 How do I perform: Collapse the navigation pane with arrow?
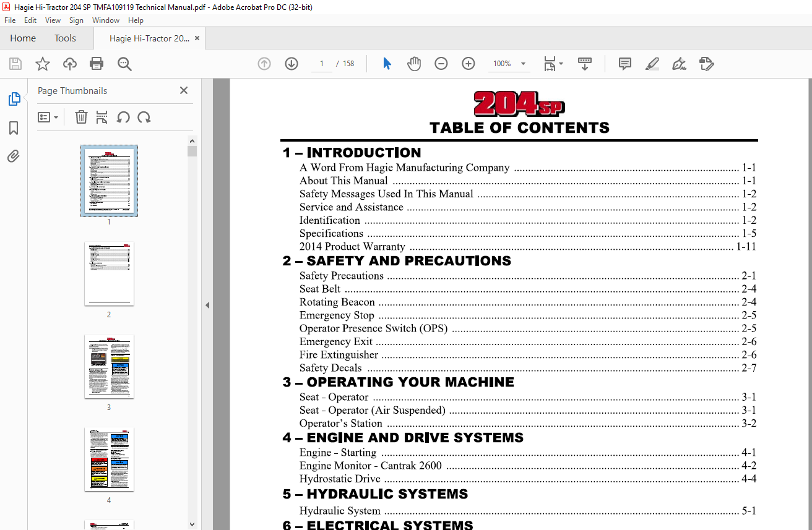(207, 305)
